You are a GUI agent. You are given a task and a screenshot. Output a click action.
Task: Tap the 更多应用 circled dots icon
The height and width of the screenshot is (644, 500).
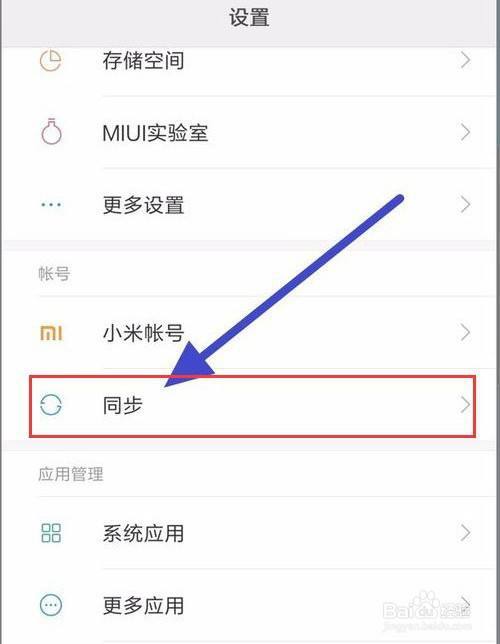click(51, 605)
